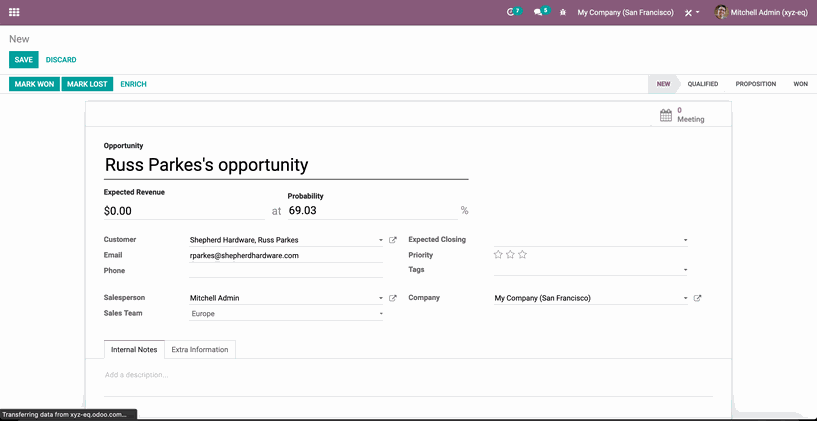This screenshot has width=817, height=421.
Task: Click the Expected Revenue field
Action: tap(183, 211)
